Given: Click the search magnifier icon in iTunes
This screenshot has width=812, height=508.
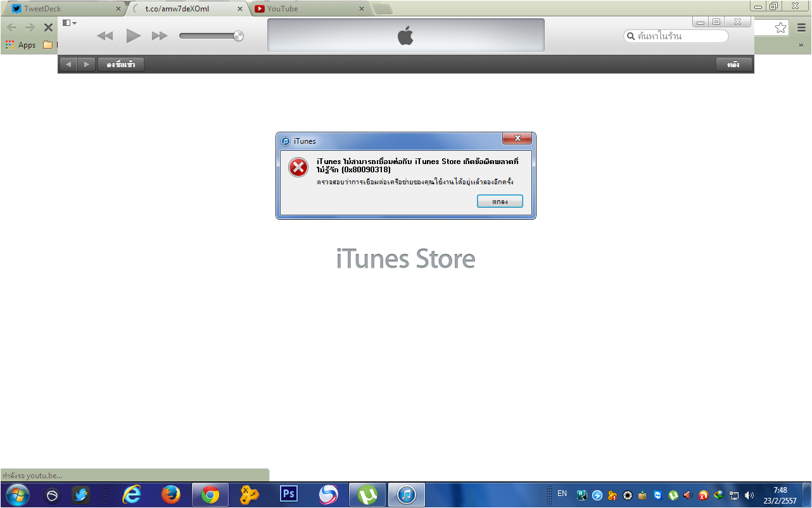Looking at the screenshot, I should click(x=631, y=36).
